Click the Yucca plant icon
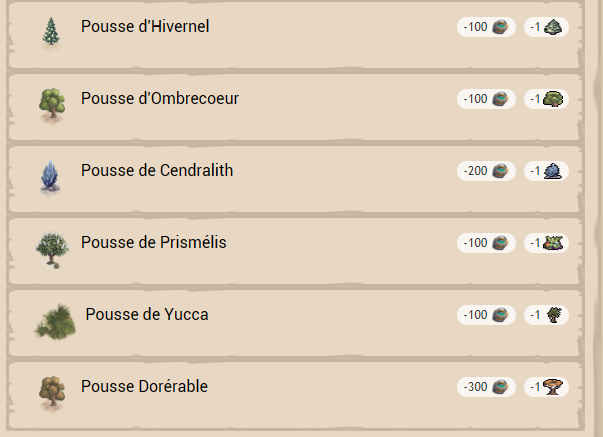 pos(54,320)
